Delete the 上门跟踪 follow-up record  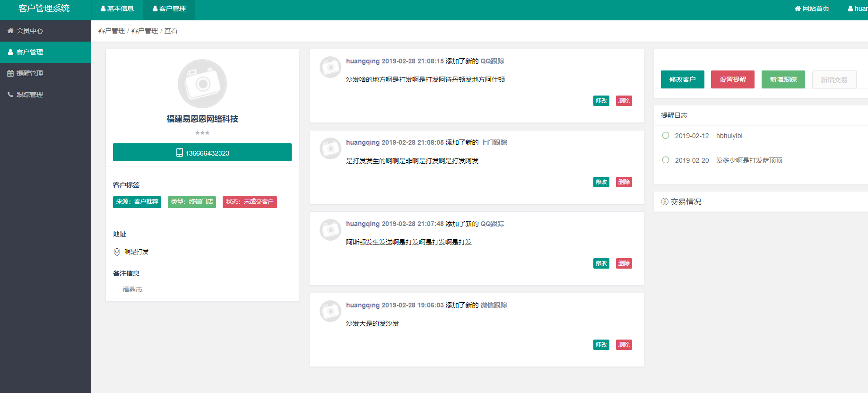pos(624,182)
